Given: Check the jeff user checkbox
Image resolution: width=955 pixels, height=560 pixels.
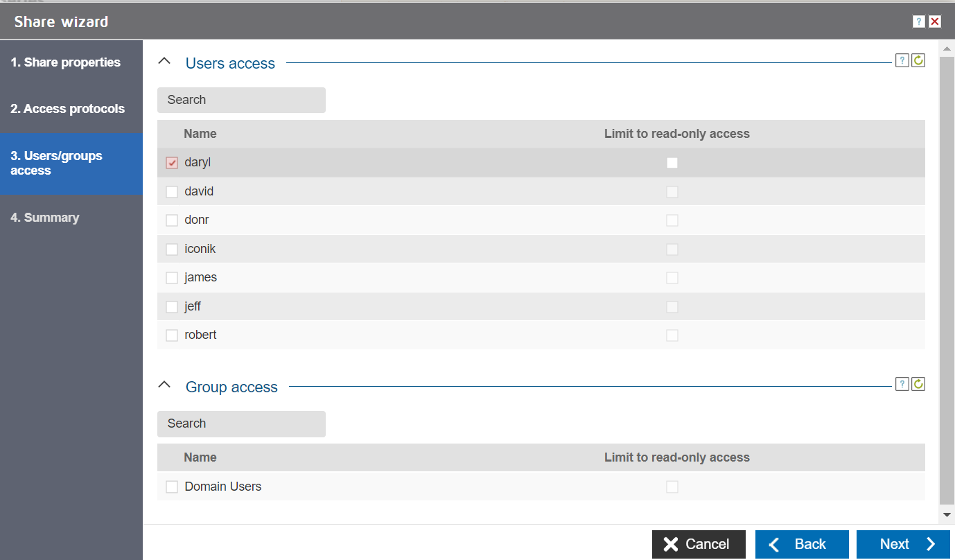Looking at the screenshot, I should click(172, 307).
